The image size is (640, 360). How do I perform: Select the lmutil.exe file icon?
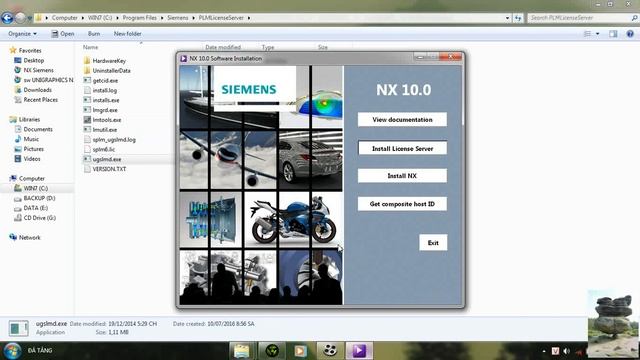click(87, 129)
